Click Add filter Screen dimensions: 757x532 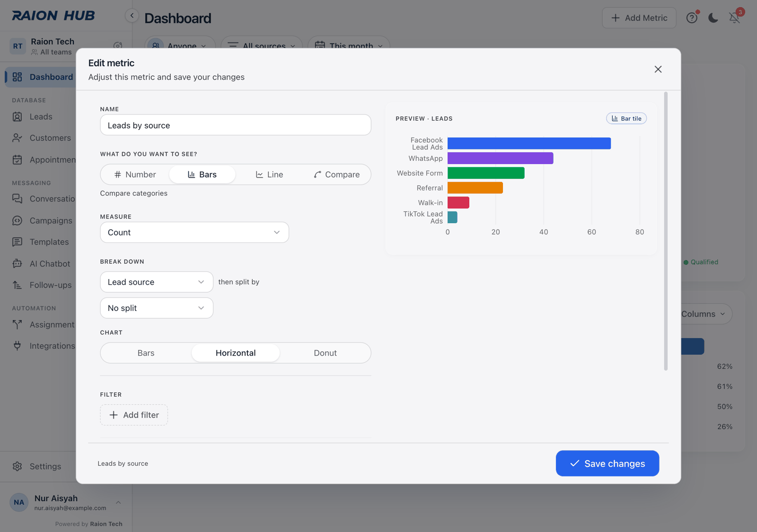[x=134, y=415]
